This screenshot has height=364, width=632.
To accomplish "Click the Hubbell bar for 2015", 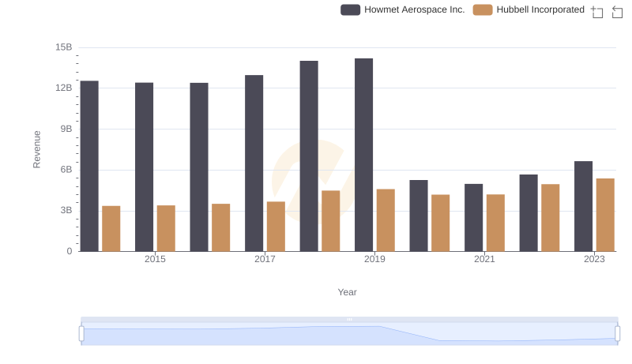I will [x=166, y=228].
